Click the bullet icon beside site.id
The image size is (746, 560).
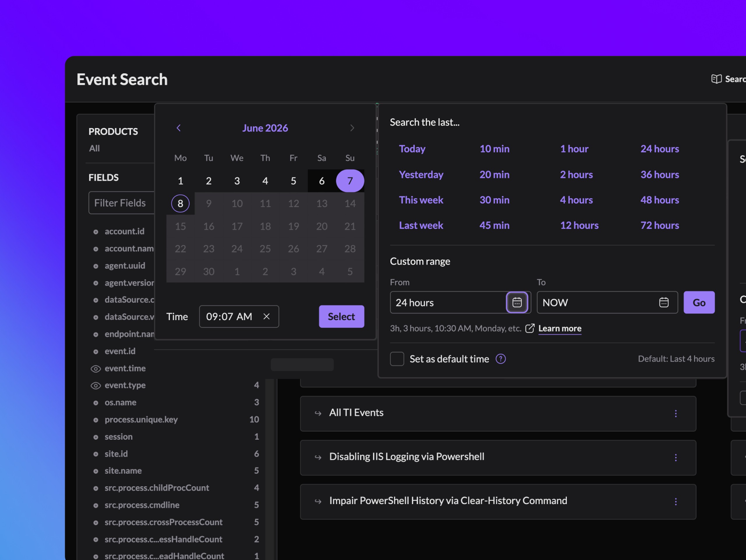coord(96,454)
